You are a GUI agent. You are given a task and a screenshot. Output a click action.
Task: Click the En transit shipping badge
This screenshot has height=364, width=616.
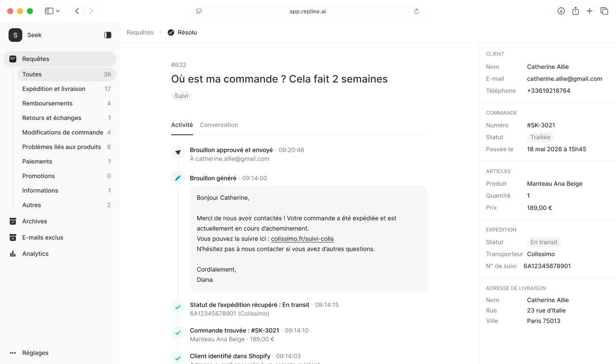(544, 242)
